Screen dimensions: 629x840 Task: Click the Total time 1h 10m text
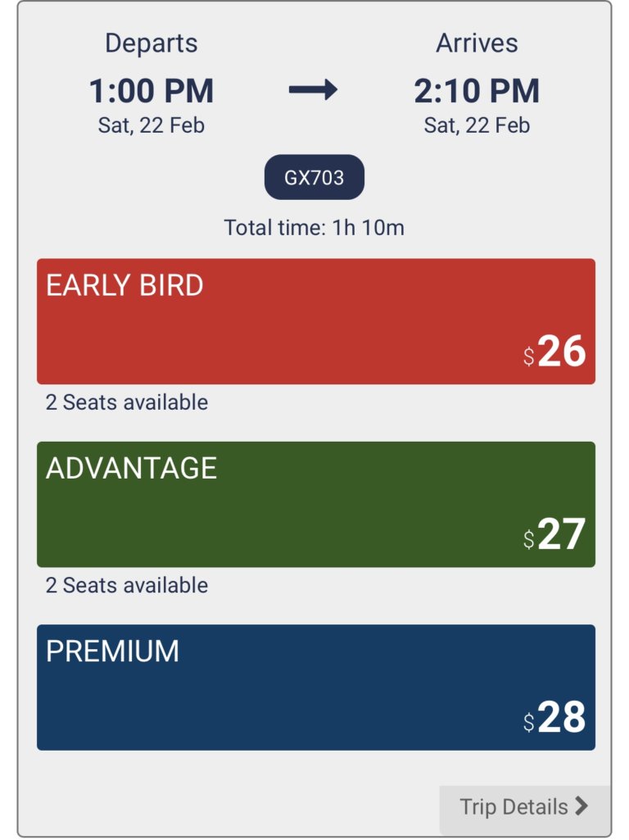click(x=314, y=227)
